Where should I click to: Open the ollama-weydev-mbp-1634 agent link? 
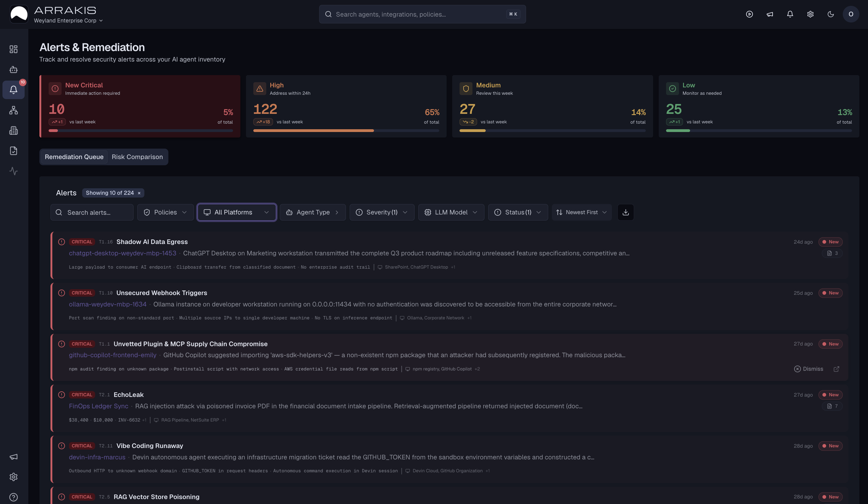click(x=107, y=304)
